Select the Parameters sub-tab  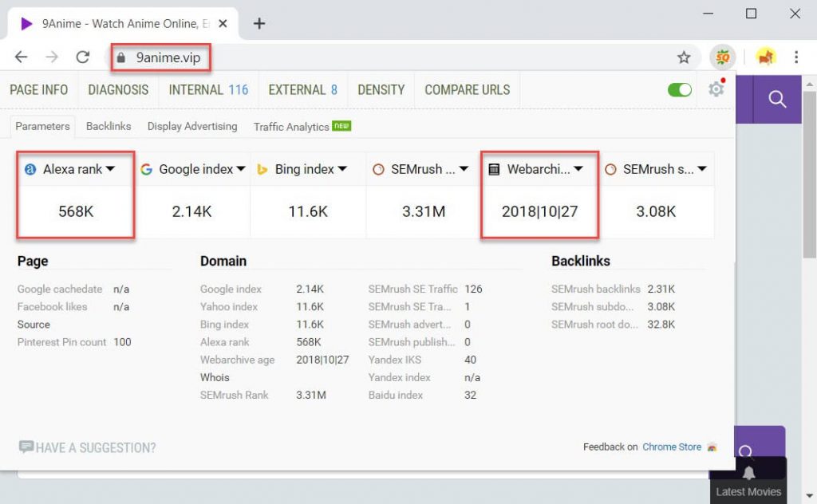coord(42,126)
